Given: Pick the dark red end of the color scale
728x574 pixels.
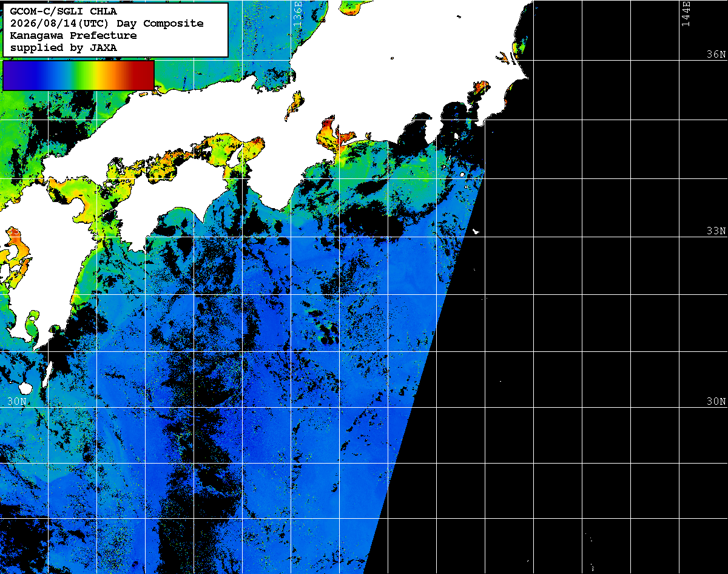Looking at the screenshot, I should tap(144, 75).
